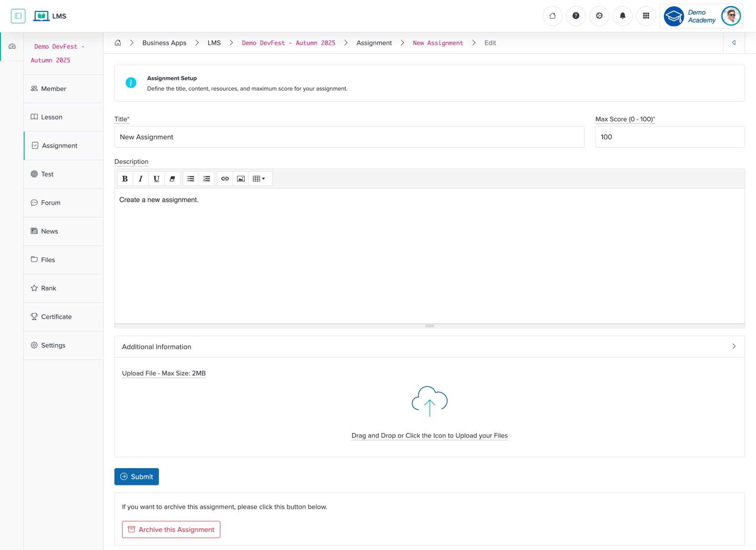Open the apps grid icon
The height and width of the screenshot is (550, 756).
646,16
